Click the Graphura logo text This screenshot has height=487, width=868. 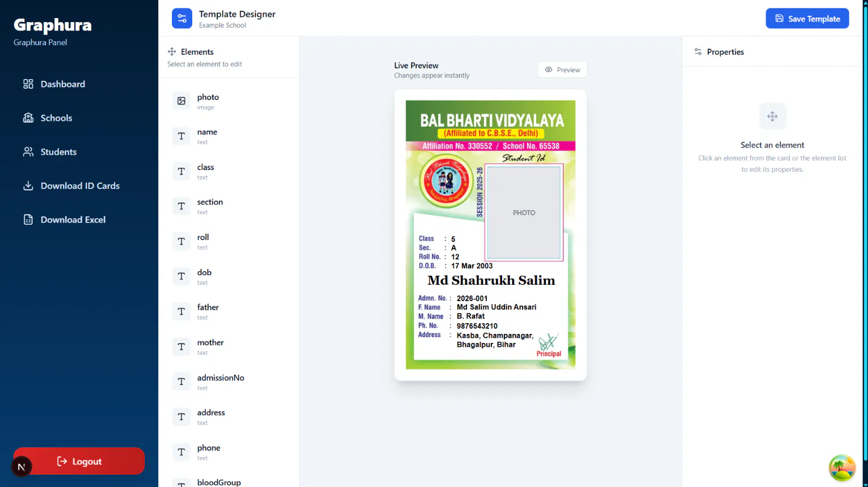53,25
